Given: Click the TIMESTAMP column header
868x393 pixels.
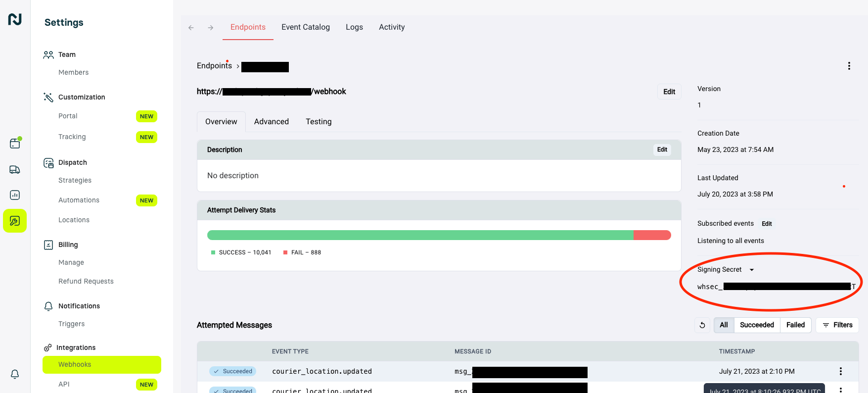Looking at the screenshot, I should (x=737, y=351).
